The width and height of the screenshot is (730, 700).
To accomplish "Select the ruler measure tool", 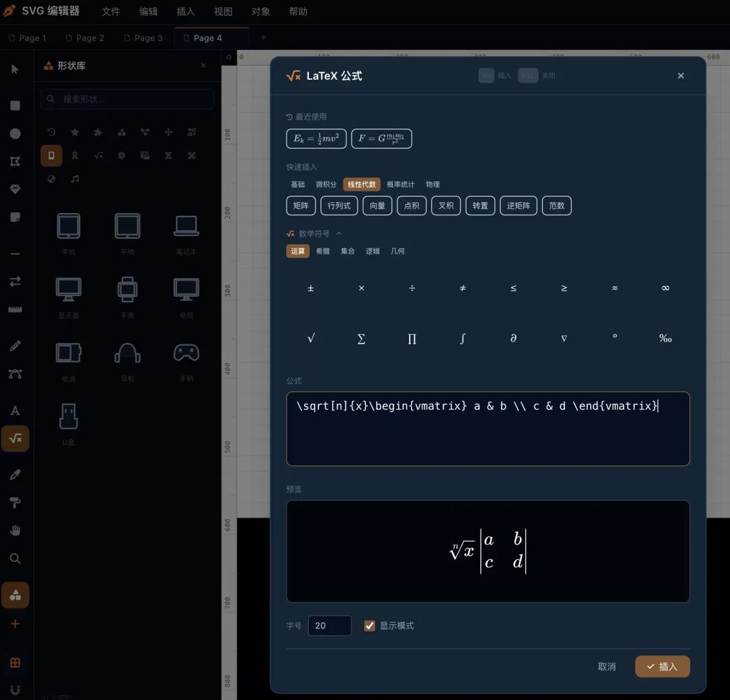I will [x=15, y=310].
